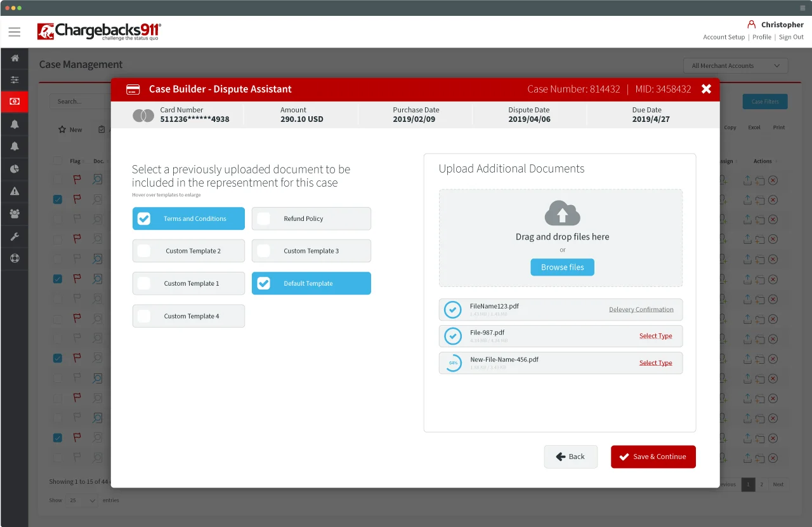Disable the Default Template selection
812x527 pixels.
pos(263,283)
